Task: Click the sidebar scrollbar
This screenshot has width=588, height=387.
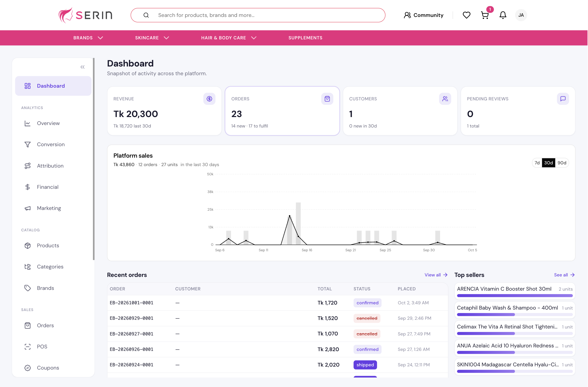Action: pos(94,159)
